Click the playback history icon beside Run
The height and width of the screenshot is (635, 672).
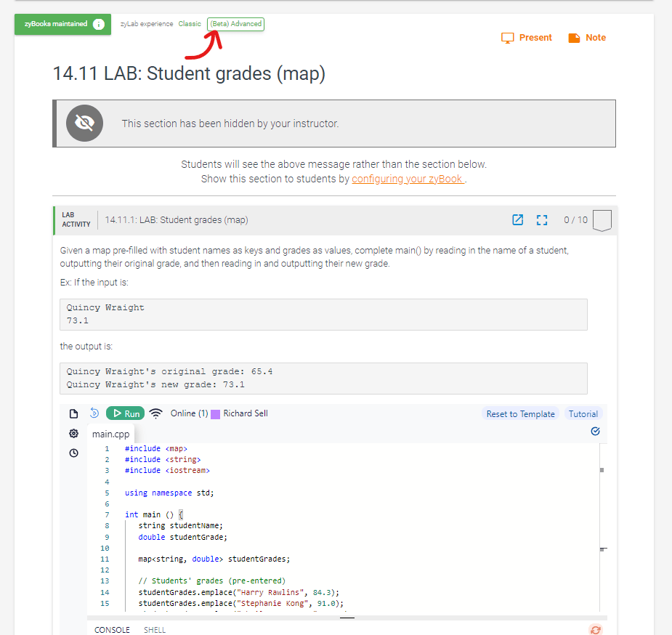94,413
